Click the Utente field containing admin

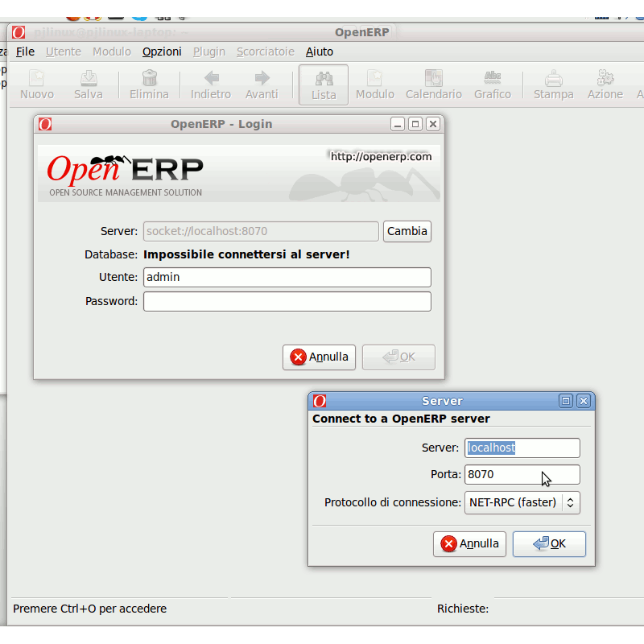287,277
